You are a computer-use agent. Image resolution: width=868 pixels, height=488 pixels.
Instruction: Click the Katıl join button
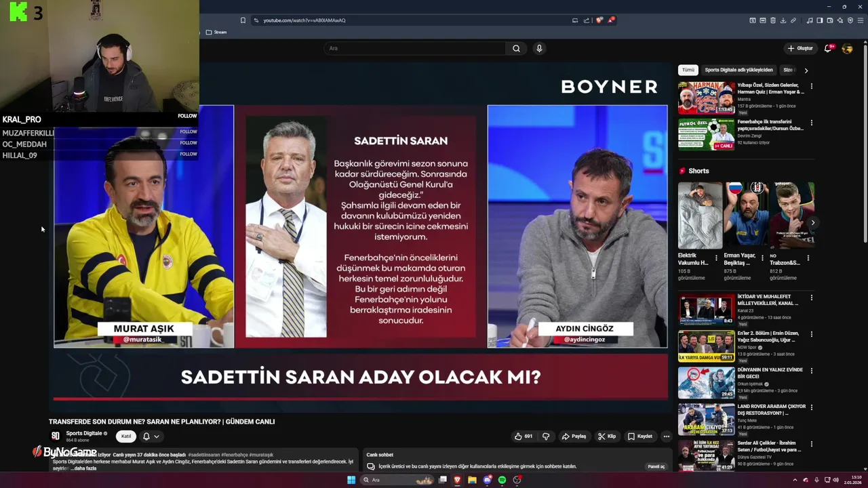pos(125,436)
